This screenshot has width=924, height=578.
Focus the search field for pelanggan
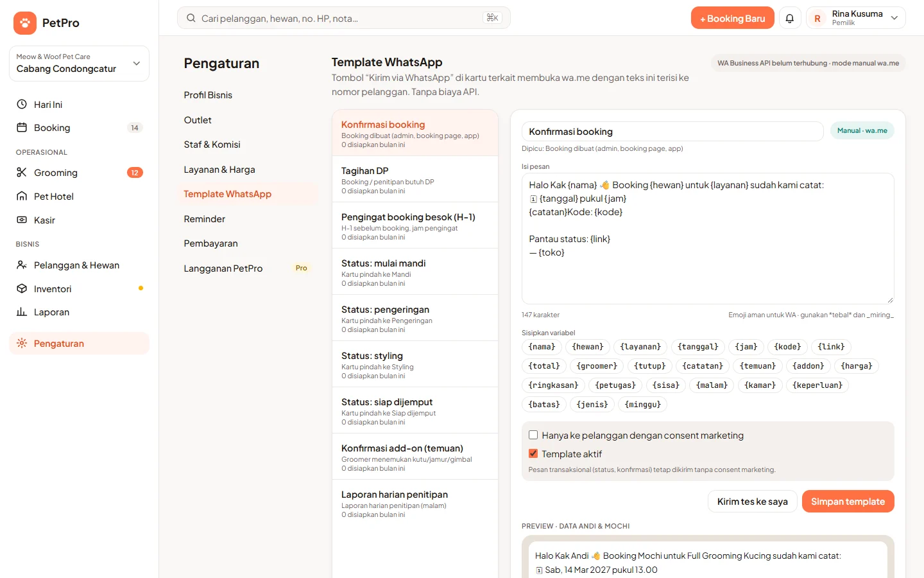coord(344,18)
